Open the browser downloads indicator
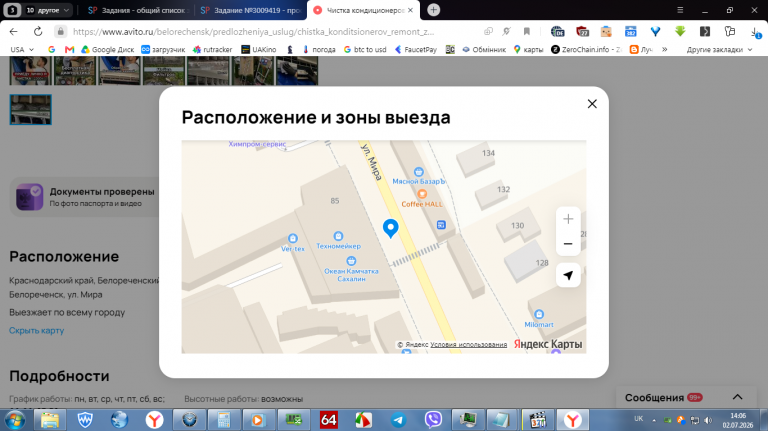768x431 pixels. click(756, 32)
